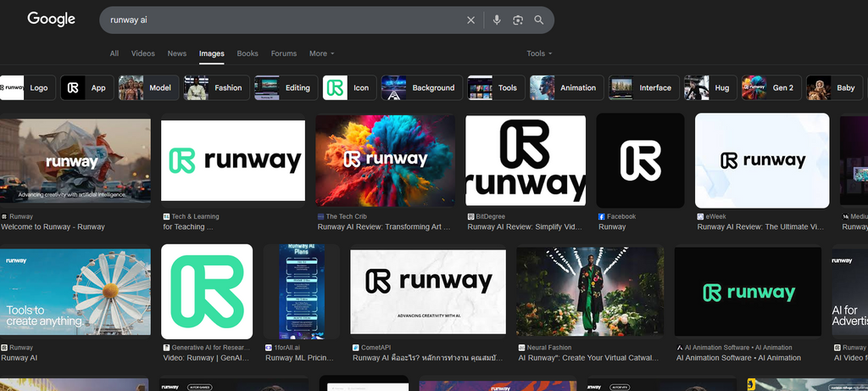This screenshot has width=868, height=391.
Task: Open the large green R icon image
Action: 207,292
